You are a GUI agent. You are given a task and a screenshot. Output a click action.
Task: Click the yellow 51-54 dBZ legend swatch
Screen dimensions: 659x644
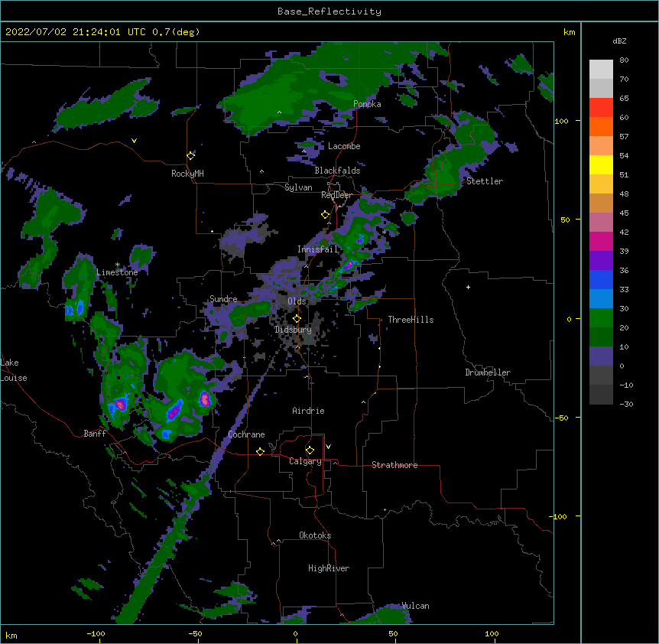(x=601, y=165)
